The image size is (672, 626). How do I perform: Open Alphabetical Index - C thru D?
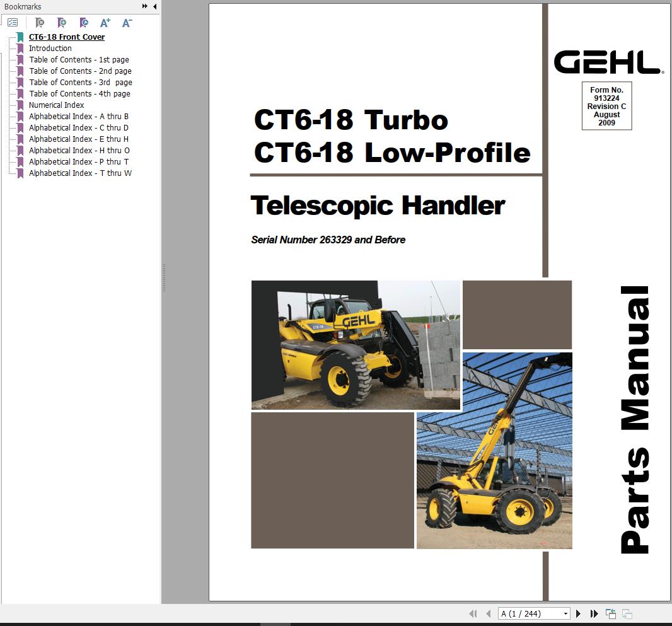[x=79, y=128]
